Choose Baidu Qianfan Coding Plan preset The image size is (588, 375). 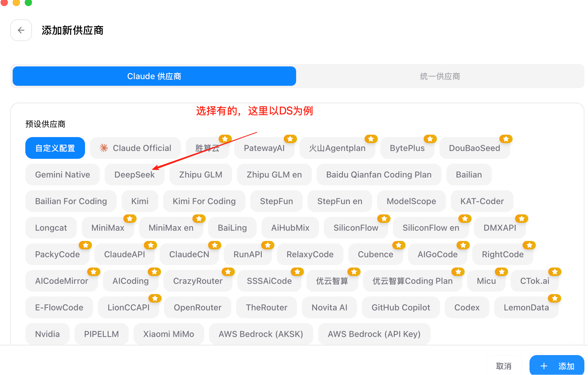pos(379,175)
